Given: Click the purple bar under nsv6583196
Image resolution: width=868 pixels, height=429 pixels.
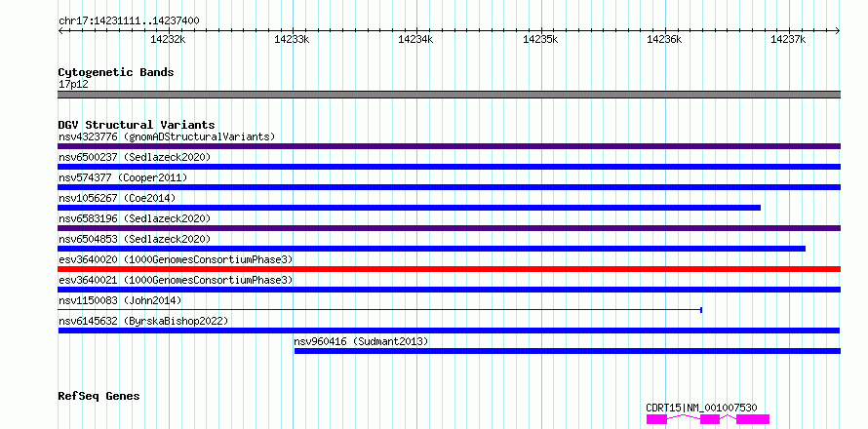Looking at the screenshot, I should click(449, 228).
